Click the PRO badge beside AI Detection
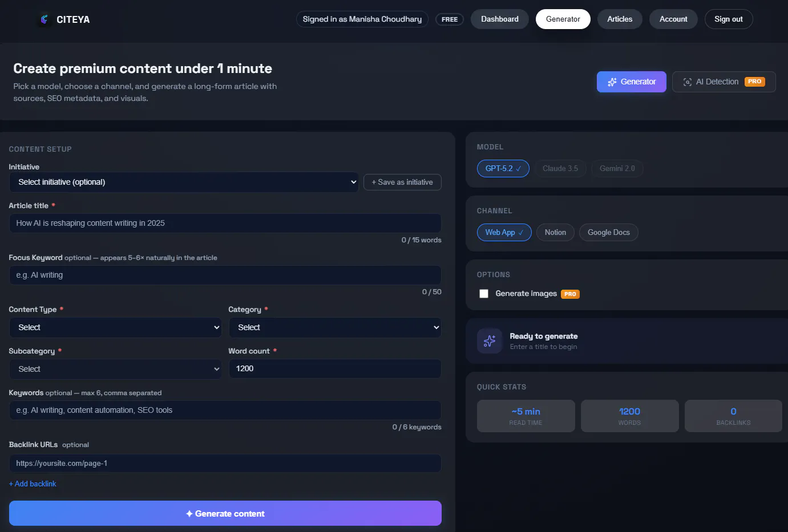Image resolution: width=788 pixels, height=532 pixels. 754,82
